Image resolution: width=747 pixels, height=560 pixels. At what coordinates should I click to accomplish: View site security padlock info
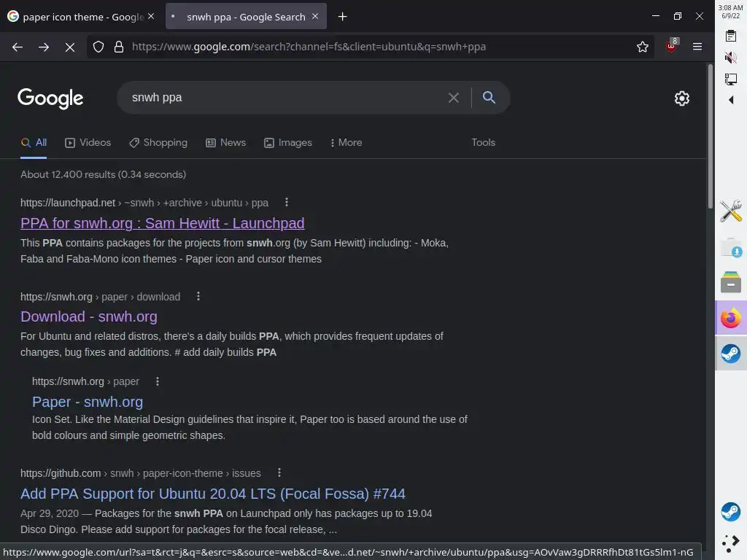coord(119,47)
